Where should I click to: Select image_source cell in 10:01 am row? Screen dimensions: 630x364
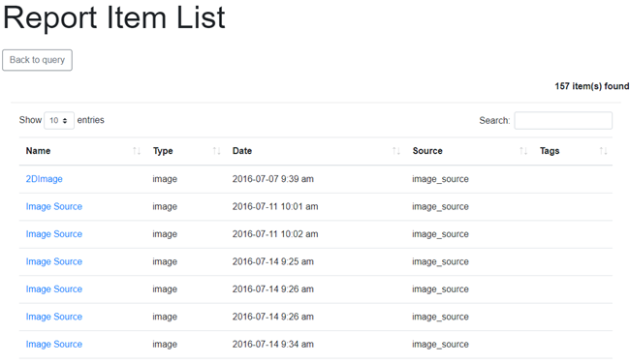pos(440,206)
